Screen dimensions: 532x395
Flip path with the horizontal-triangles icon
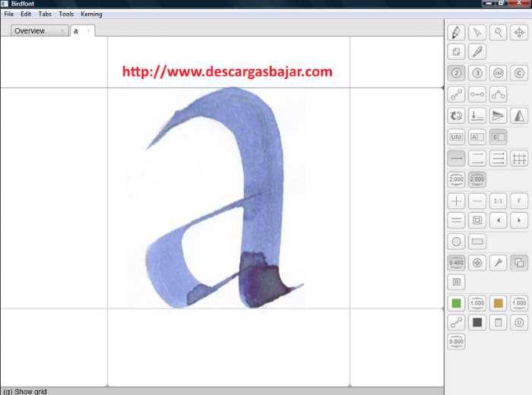498,116
